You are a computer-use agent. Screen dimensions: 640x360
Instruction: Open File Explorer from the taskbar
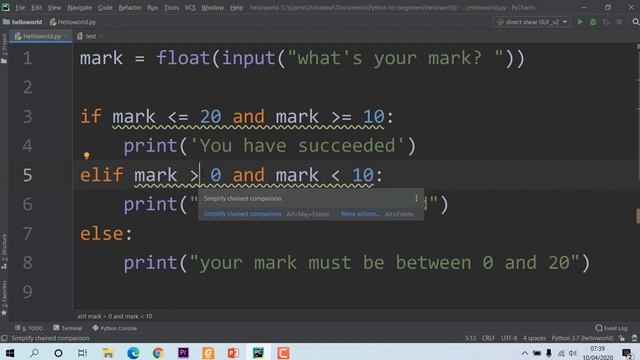tap(108, 353)
